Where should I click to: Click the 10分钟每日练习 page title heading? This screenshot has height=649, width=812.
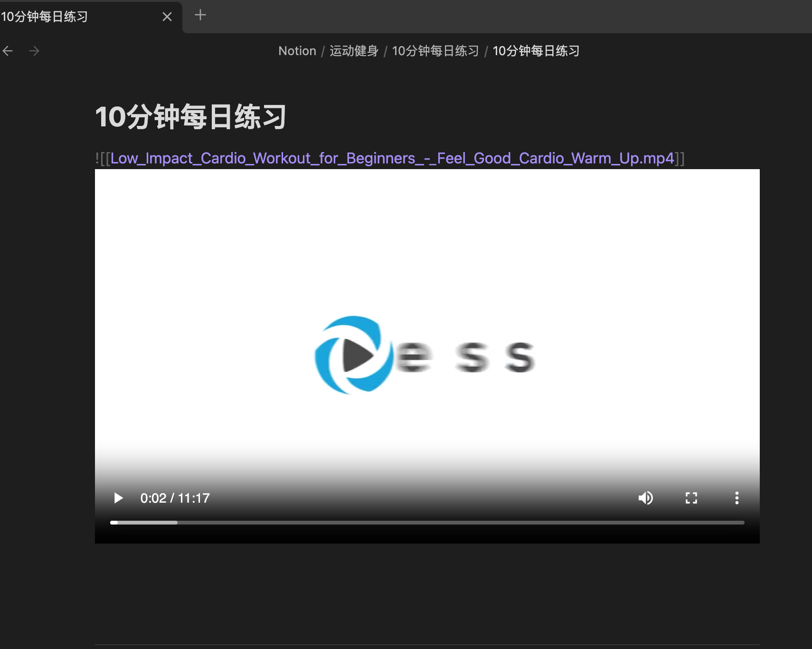point(190,117)
